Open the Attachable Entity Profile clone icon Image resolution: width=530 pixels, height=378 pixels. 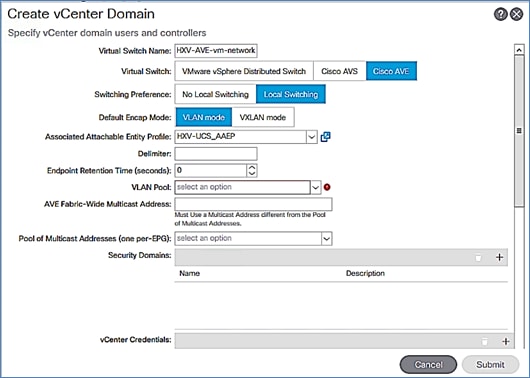pyautogui.click(x=325, y=137)
